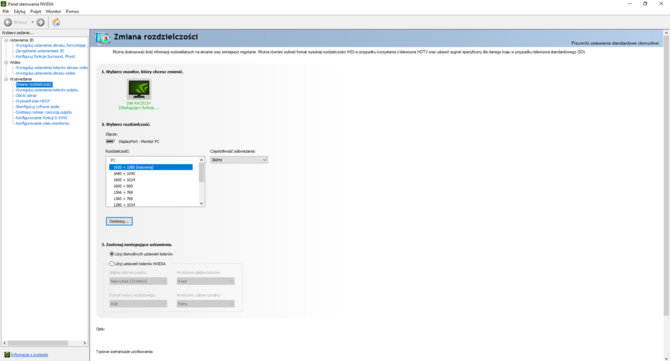This screenshot has width=670, height=361.
Task: Collapse the Wyświetlanie tree node
Action: [x=6, y=79]
